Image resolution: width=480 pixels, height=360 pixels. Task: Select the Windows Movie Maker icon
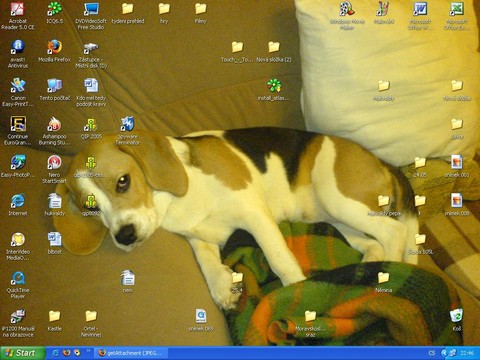(x=347, y=15)
